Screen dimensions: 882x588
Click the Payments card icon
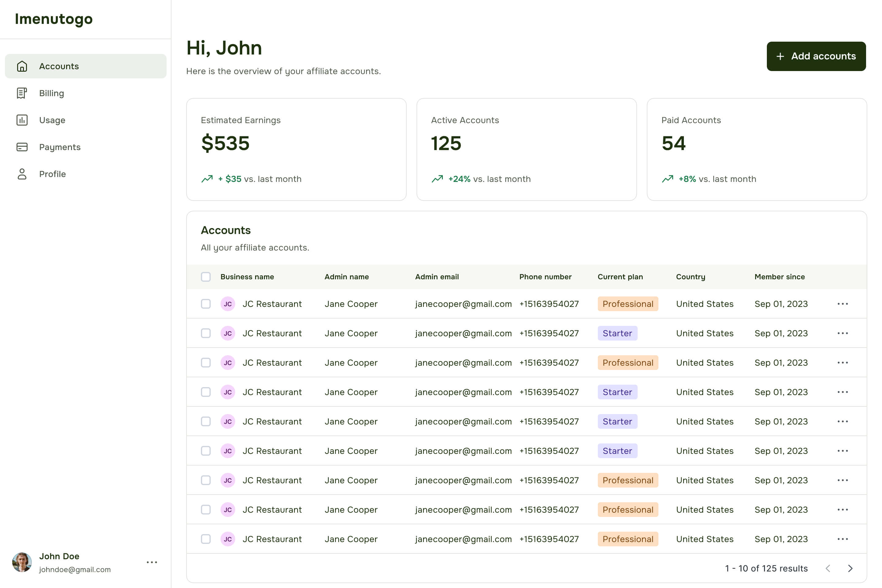click(22, 147)
